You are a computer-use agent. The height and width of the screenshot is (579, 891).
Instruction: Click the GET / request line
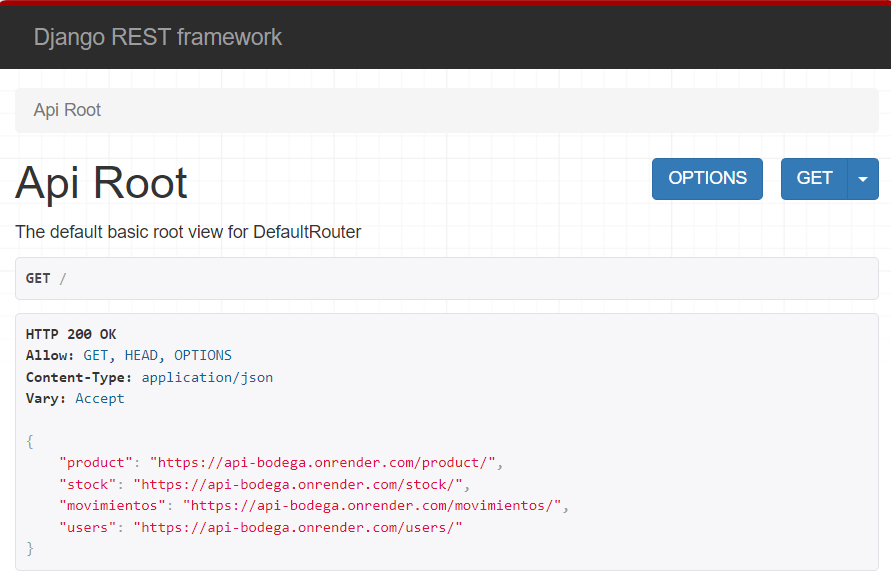(x=46, y=278)
